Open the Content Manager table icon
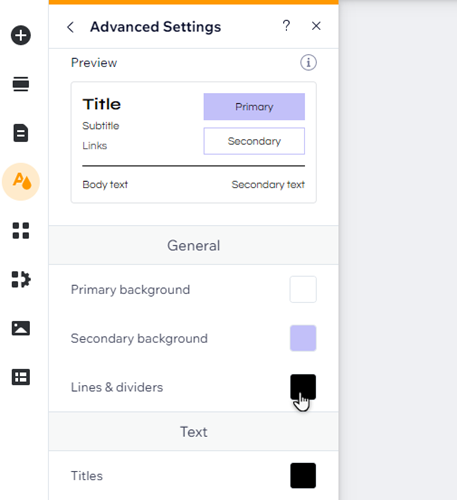Viewport: 457px width, 500px height. click(21, 377)
